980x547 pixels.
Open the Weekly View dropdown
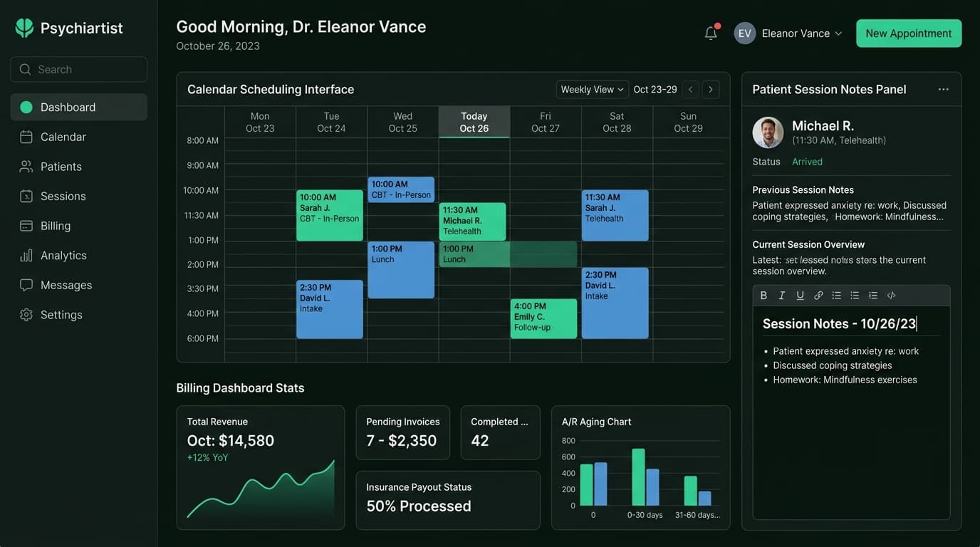point(592,89)
